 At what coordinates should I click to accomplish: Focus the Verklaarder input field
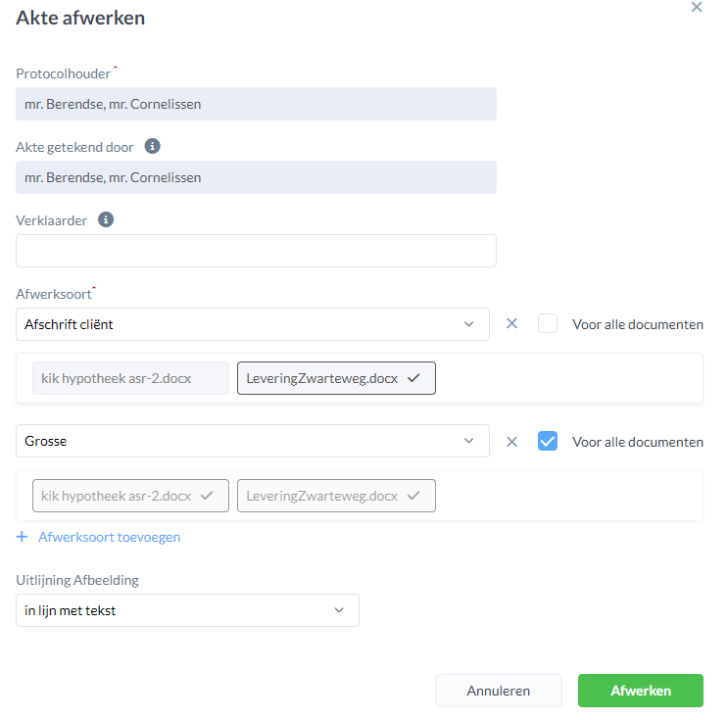(256, 251)
